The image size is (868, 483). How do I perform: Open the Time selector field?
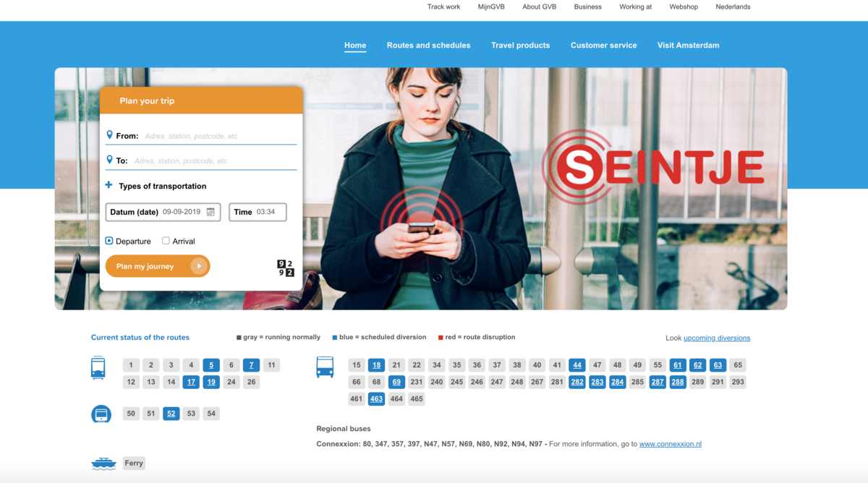pyautogui.click(x=258, y=212)
